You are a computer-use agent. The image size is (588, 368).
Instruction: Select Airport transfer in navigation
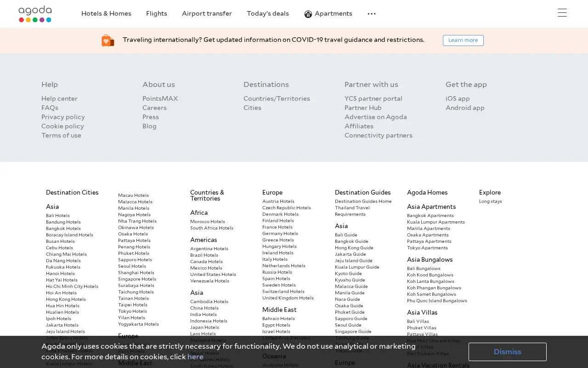pyautogui.click(x=207, y=14)
